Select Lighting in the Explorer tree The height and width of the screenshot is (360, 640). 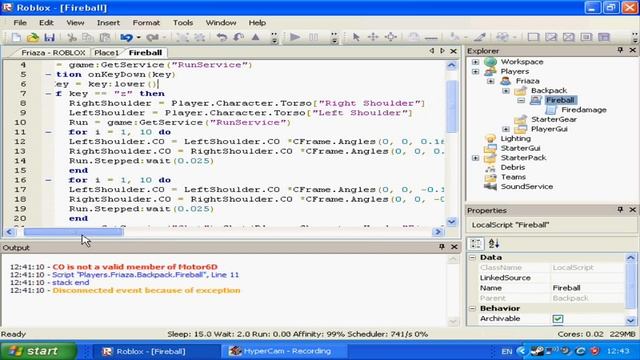coord(516,138)
